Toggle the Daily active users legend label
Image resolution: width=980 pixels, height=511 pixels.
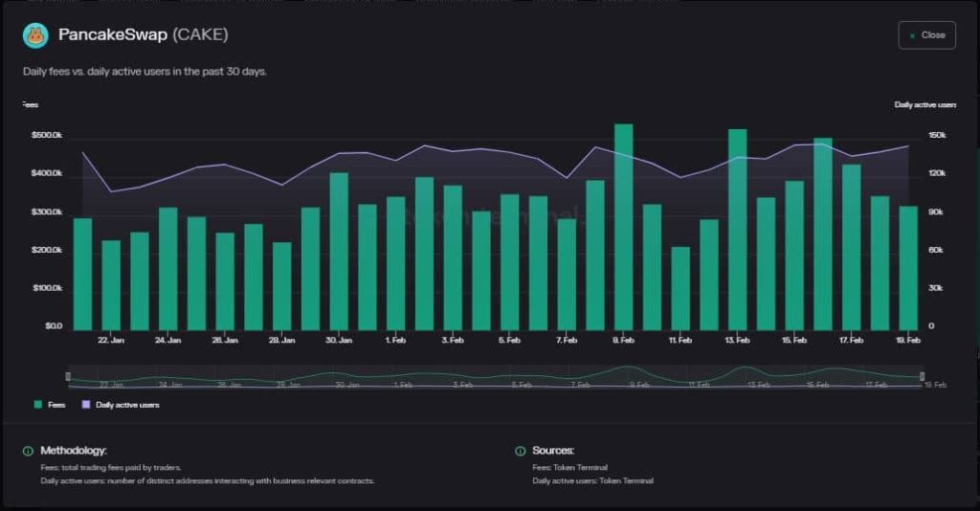127,405
